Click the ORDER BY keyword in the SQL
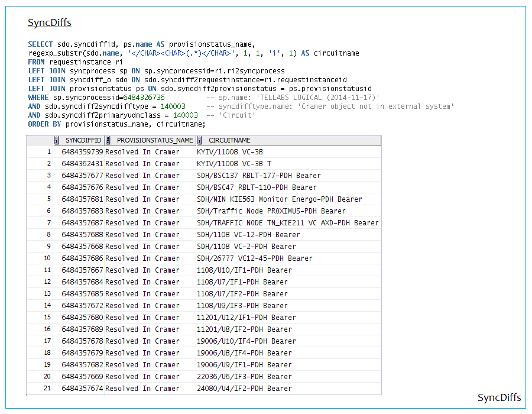This screenshot has height=414, width=532. tap(44, 124)
